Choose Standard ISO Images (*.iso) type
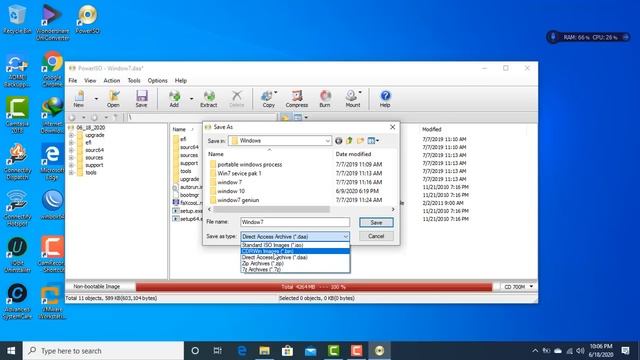The width and height of the screenshot is (640, 360). point(295,245)
